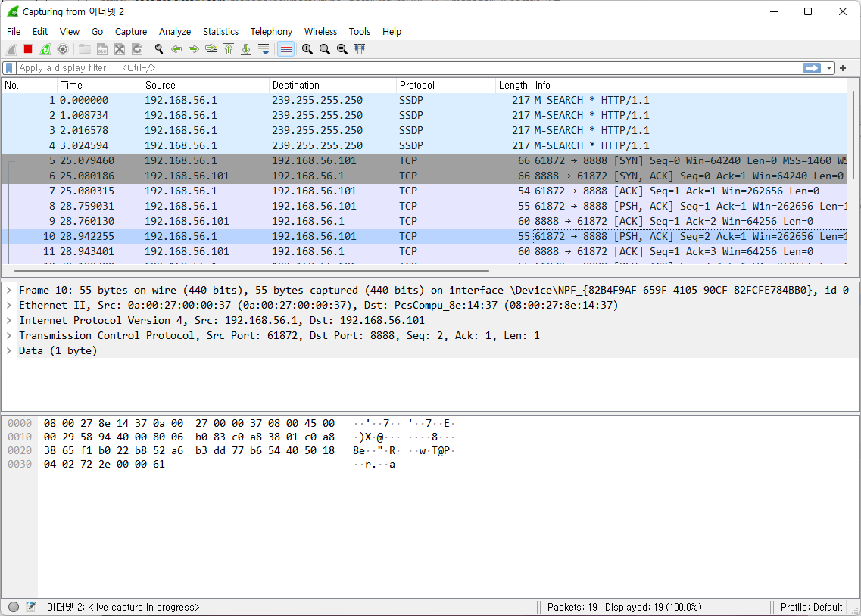Click the go to specified packet icon
The width and height of the screenshot is (861, 616).
pyautogui.click(x=211, y=49)
